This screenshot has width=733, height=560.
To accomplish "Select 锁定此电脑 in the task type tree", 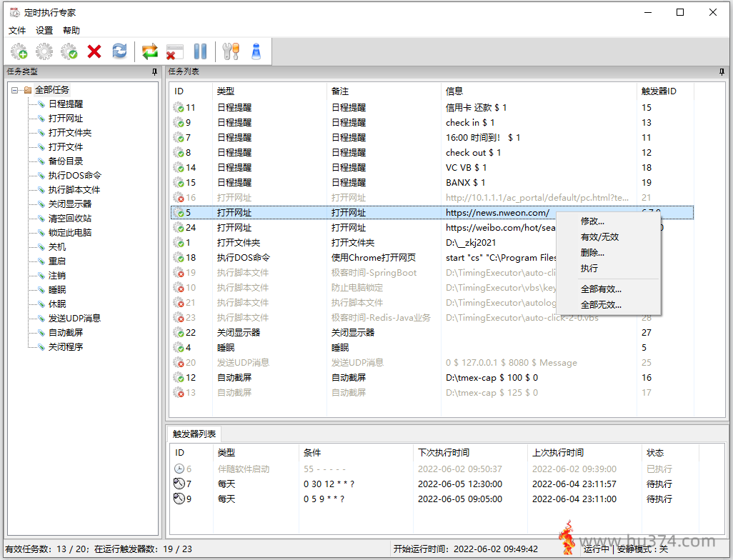I will click(x=70, y=233).
